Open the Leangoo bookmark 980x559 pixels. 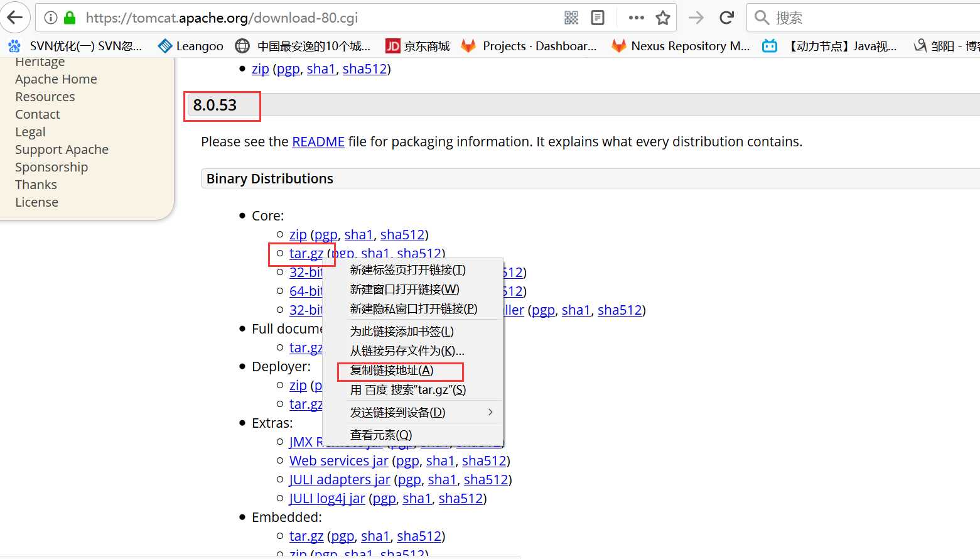(x=191, y=46)
